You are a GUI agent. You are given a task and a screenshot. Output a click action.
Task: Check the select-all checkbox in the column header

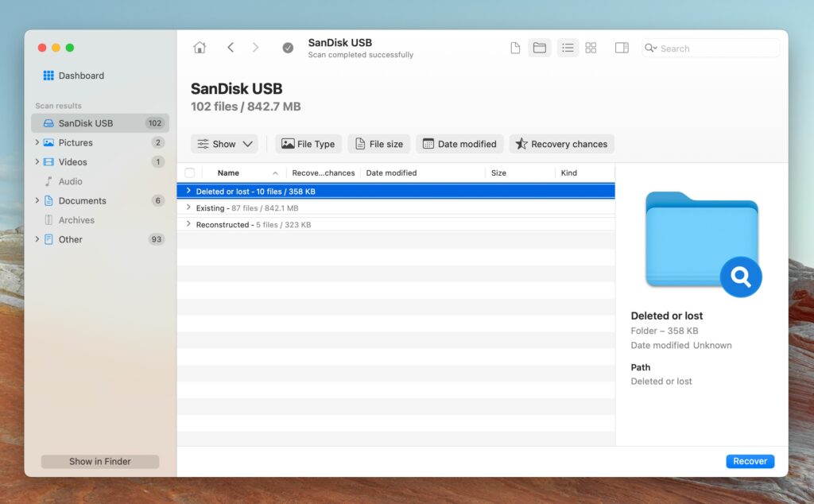tap(188, 173)
